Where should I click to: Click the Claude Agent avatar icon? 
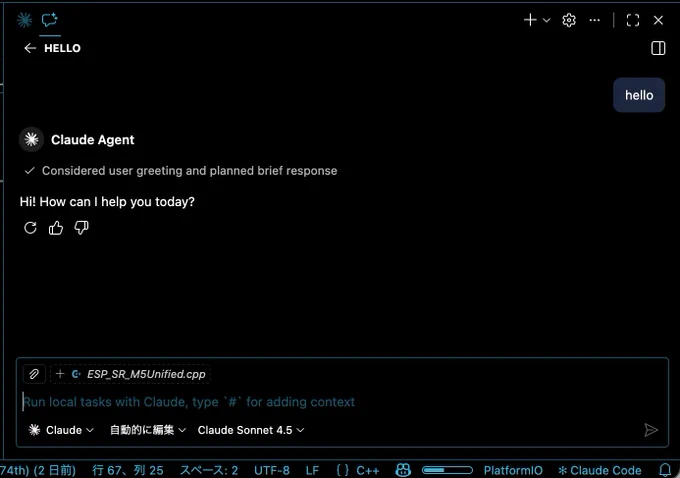point(31,139)
